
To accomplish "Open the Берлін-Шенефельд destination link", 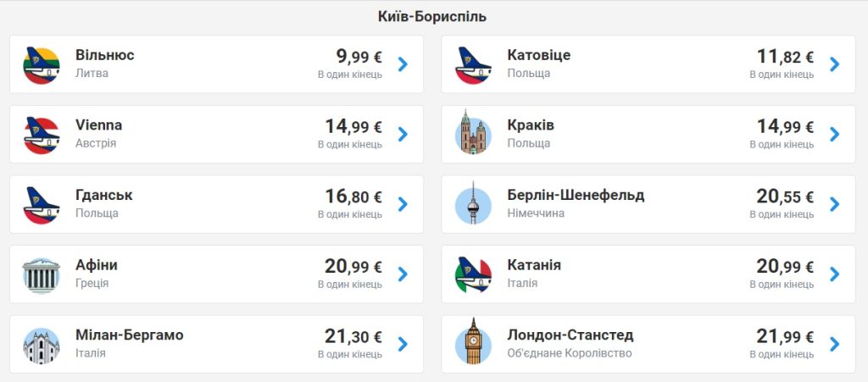I will coord(576,196).
